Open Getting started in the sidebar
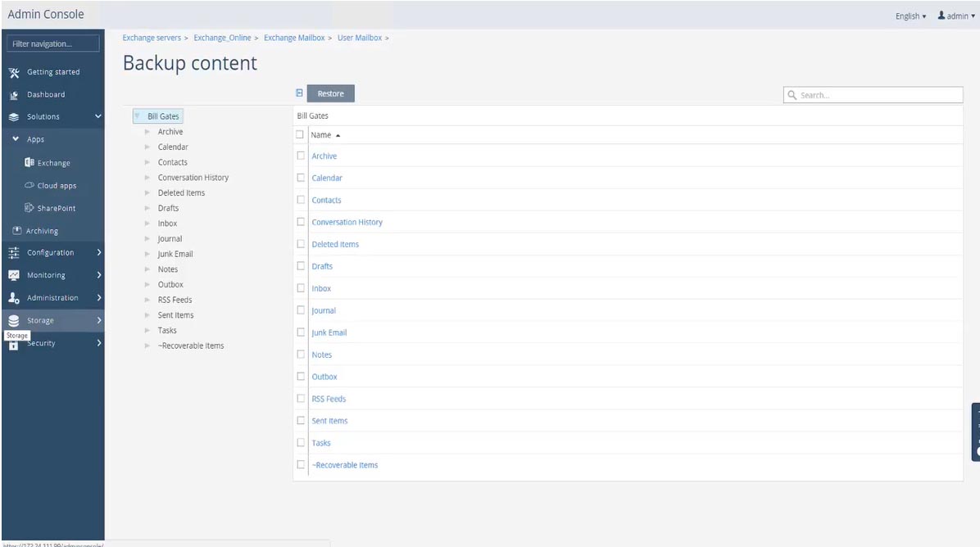Image resolution: width=980 pixels, height=547 pixels. click(53, 72)
